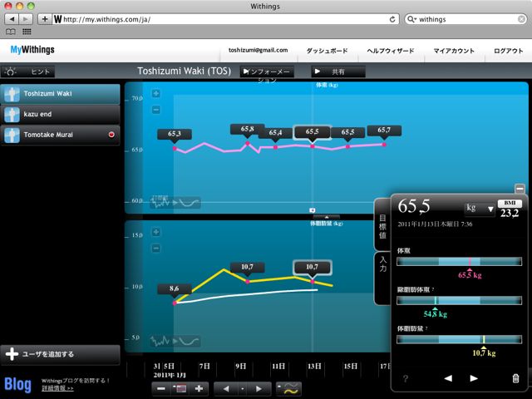Open the ヒント lightbulb button

click(x=27, y=71)
